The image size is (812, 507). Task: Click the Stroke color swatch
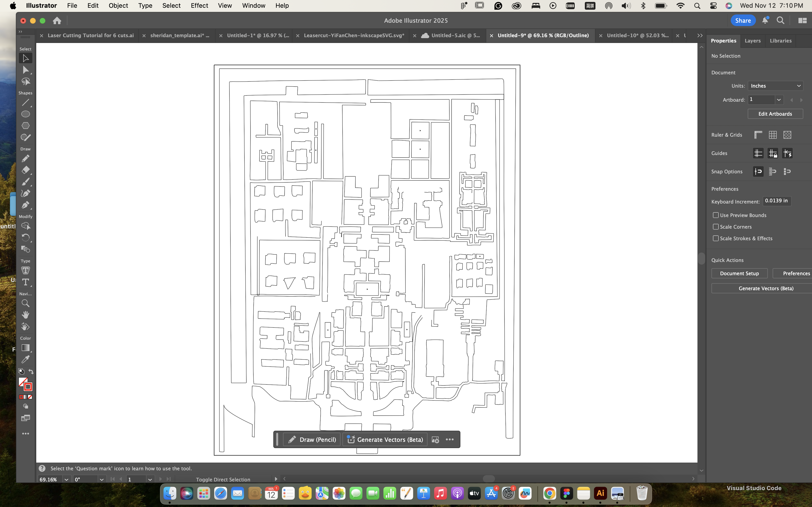point(28,387)
